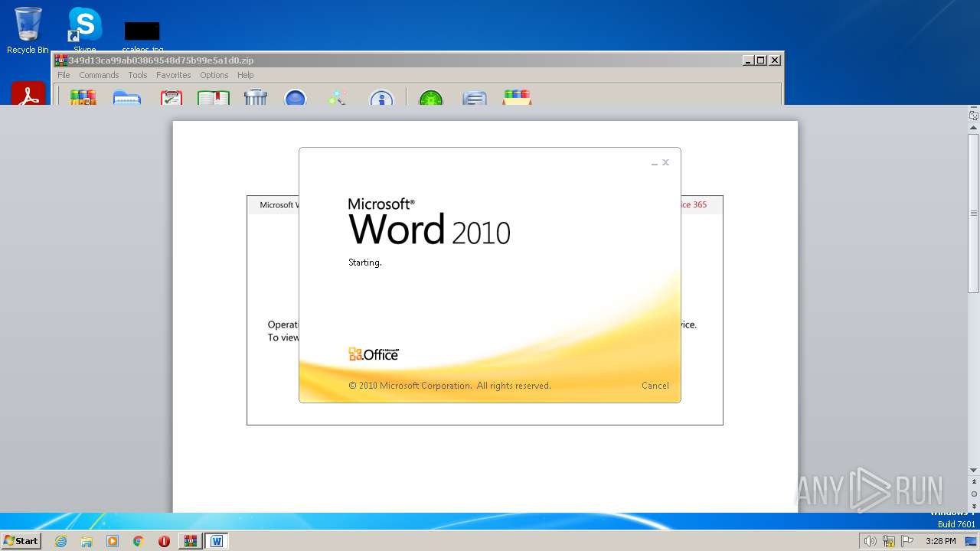980x551 pixels.
Task: Open Internet Explorer from the taskbar
Action: click(x=60, y=541)
